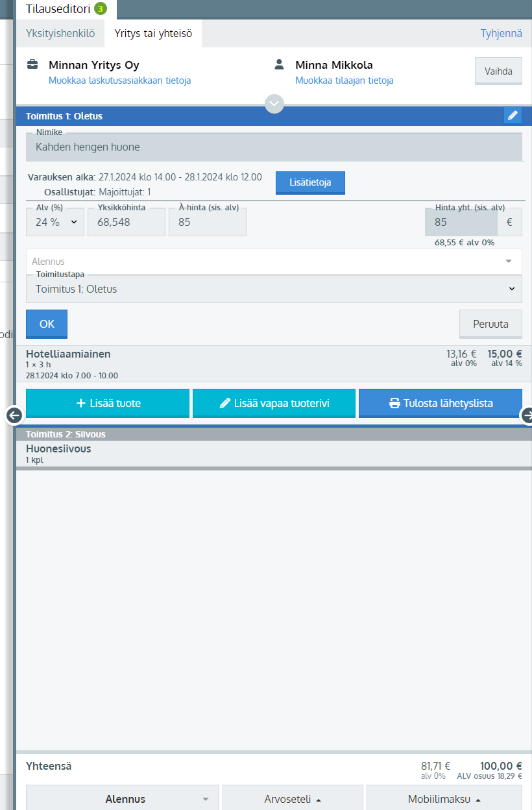Click the pencil edit icon on Toimitus 1
532x810 pixels.
click(x=513, y=116)
